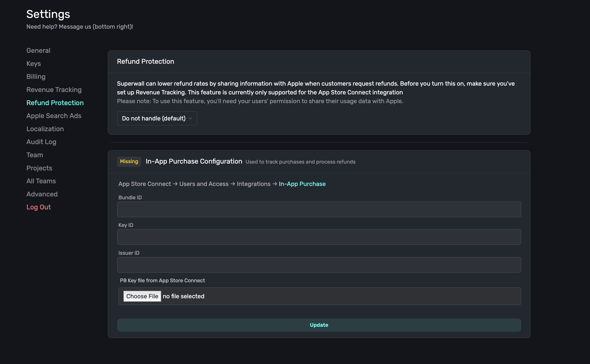The width and height of the screenshot is (590, 364).
Task: Focus the Bundle ID input field
Action: pyautogui.click(x=319, y=209)
